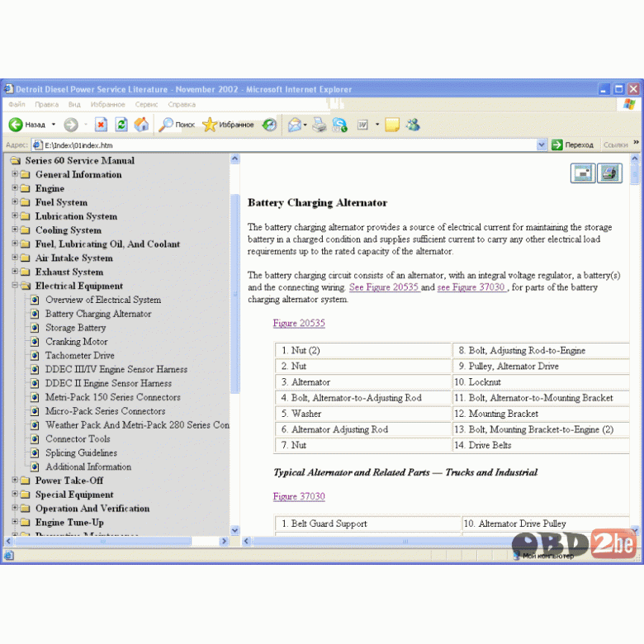Expand the General Information folder
Screen dimensions: 644x644
pos(15,174)
